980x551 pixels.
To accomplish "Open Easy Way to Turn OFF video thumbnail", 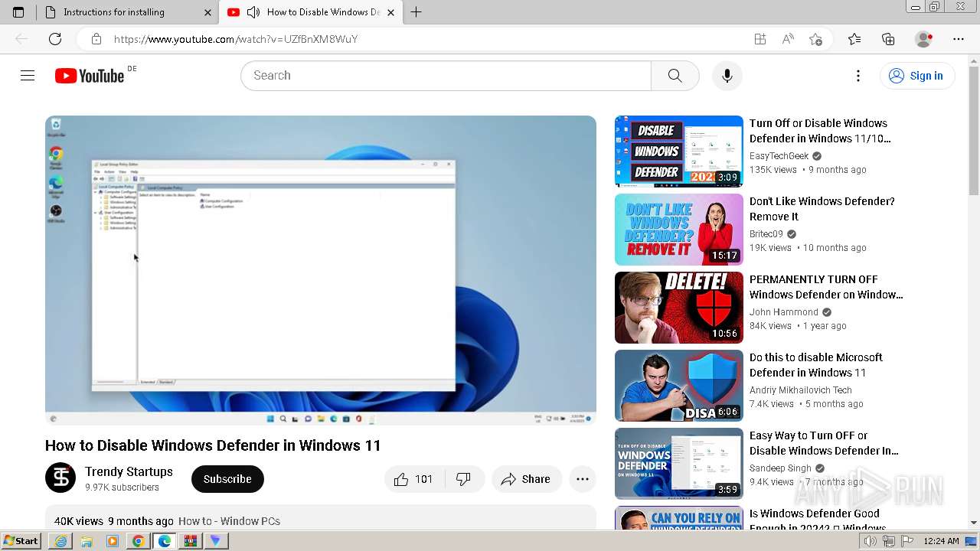I will (679, 464).
